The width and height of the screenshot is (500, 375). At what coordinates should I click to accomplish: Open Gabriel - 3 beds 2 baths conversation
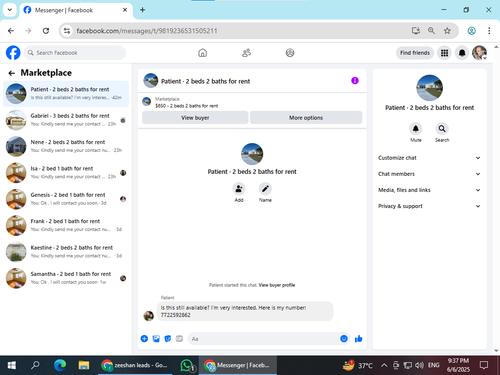point(66,120)
